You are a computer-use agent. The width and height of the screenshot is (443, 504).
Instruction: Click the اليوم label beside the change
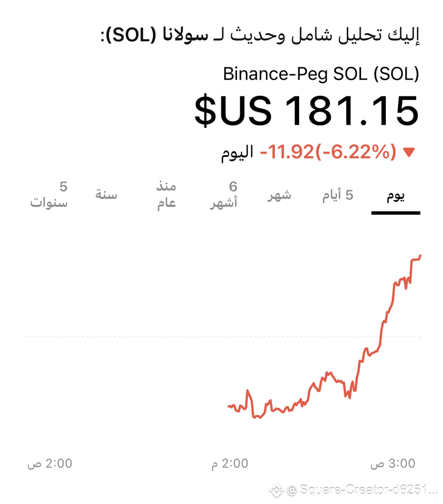coord(237,152)
